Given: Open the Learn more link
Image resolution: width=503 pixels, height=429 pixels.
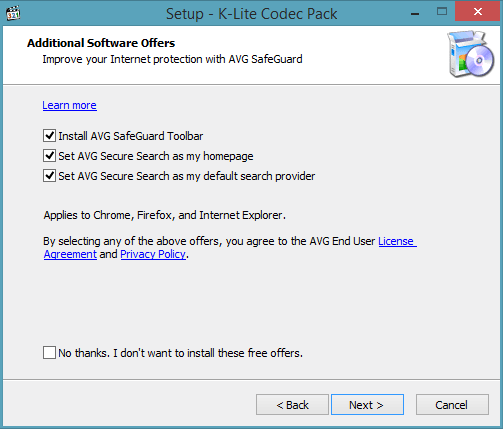Looking at the screenshot, I should coord(69,105).
